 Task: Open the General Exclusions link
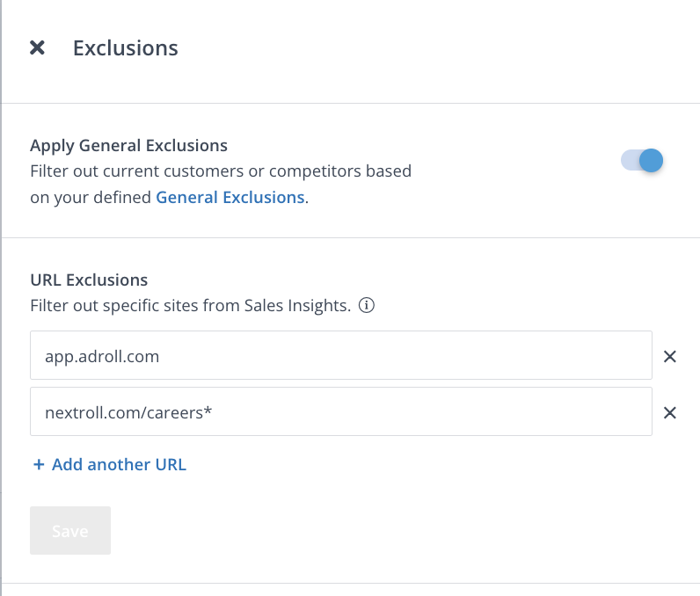click(230, 197)
